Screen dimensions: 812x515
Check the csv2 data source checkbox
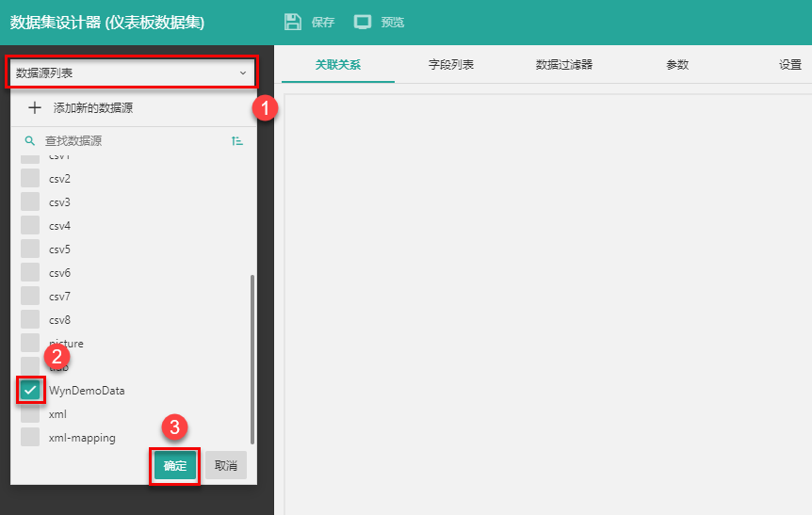[30, 178]
